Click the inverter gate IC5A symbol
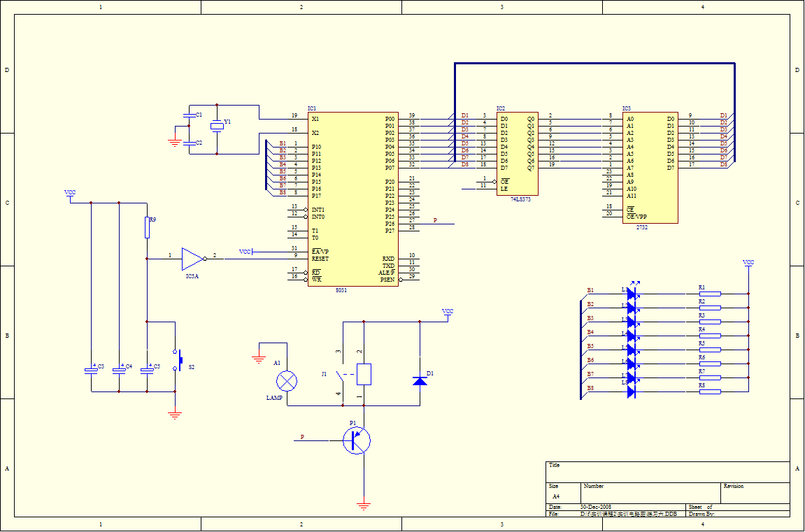Screen dimensions: 805x532 click(x=190, y=257)
